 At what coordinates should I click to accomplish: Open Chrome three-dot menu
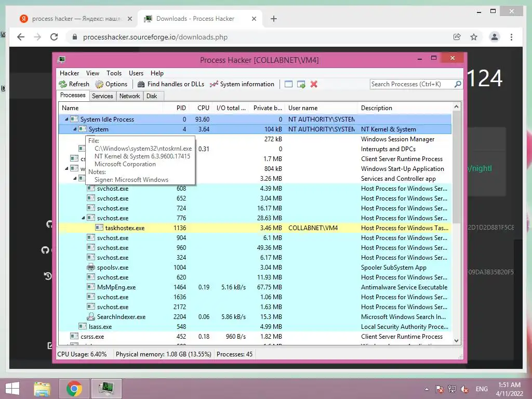511,37
